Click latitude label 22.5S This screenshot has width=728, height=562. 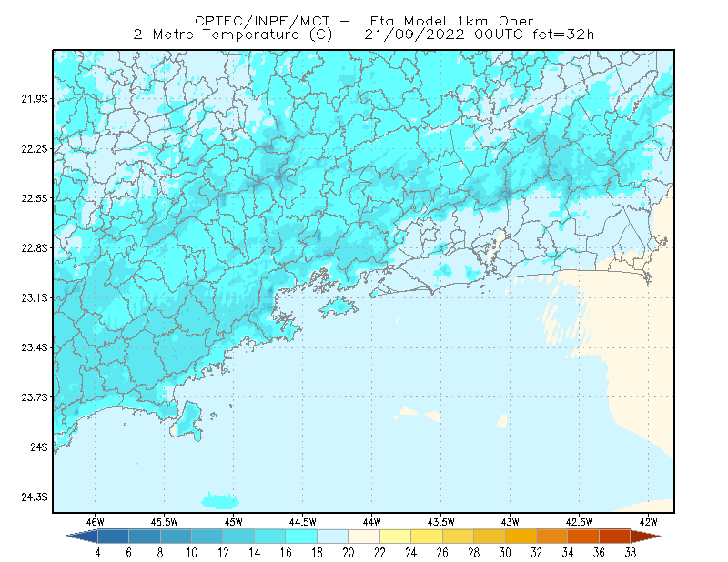(x=34, y=198)
